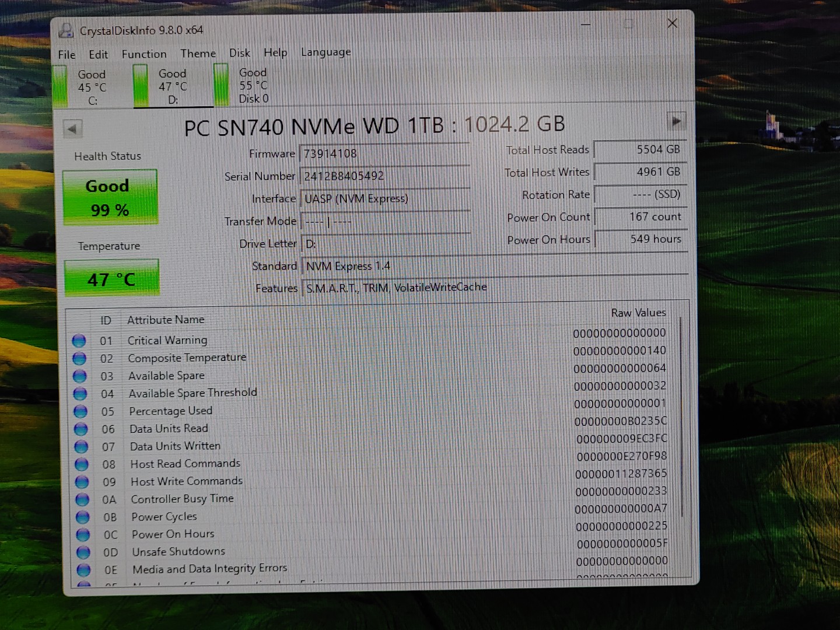
Task: Select the Media and Data Integrity Errors circle
Action: coord(84,570)
